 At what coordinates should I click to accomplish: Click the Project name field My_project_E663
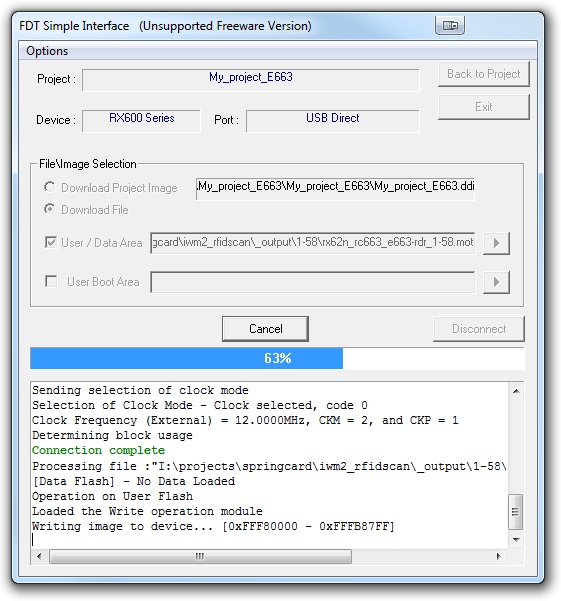251,80
